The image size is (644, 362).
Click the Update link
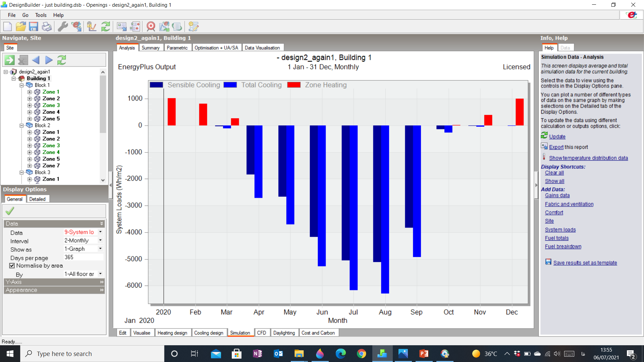[x=557, y=137]
